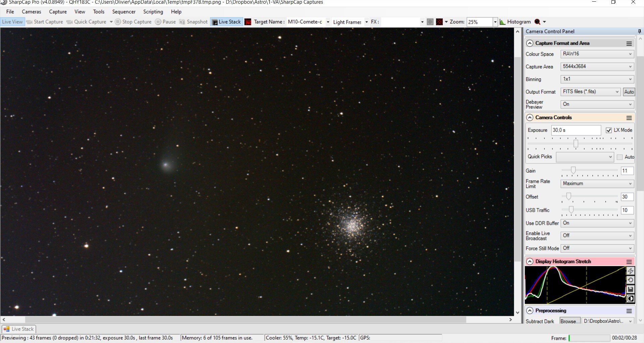This screenshot has width=644, height=343.
Task: Save the histogram stretch settings
Action: [630, 289]
